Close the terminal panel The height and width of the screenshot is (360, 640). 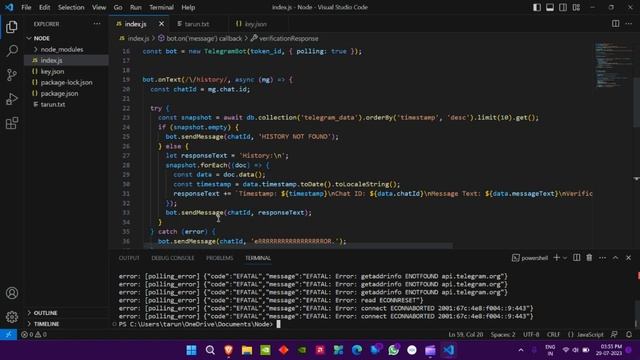(629, 258)
